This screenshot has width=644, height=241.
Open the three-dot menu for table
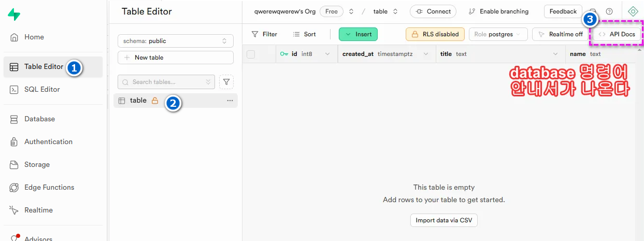[230, 101]
